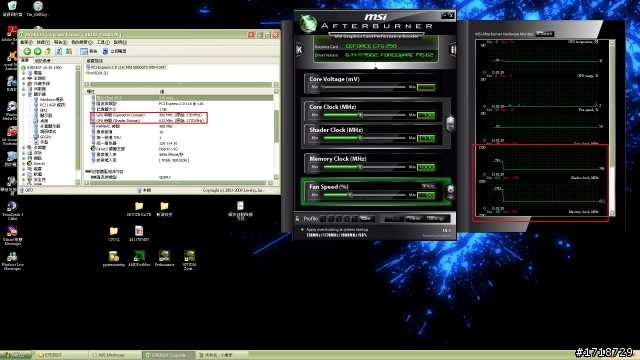640x360 pixels.
Task: Click the Core Clock slider handle
Action: point(360,115)
